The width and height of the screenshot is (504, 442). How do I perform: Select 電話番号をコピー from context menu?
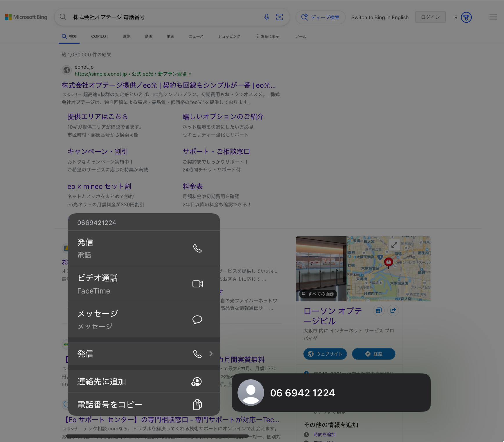point(144,405)
